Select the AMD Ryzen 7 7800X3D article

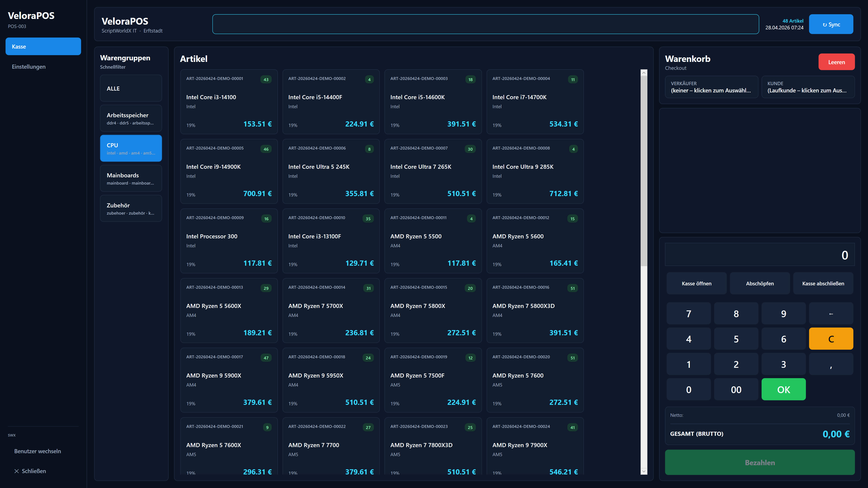[433, 446]
